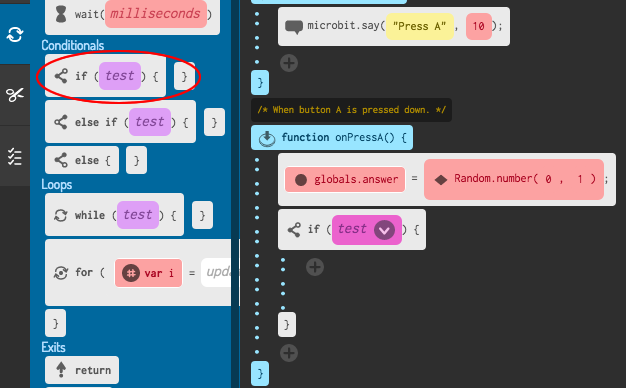This screenshot has height=388, width=626.
Task: Expand the test dropdown chevron in if block
Action: click(x=384, y=230)
